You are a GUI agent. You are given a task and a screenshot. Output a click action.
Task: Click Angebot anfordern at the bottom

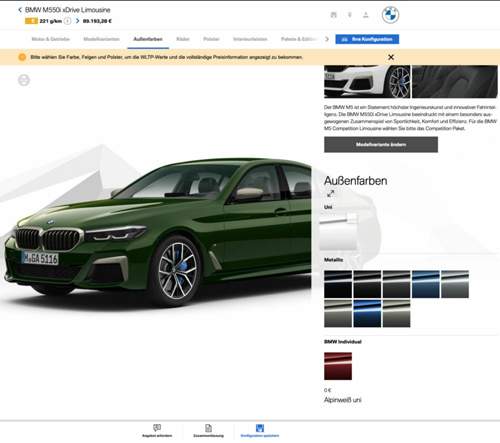157,431
